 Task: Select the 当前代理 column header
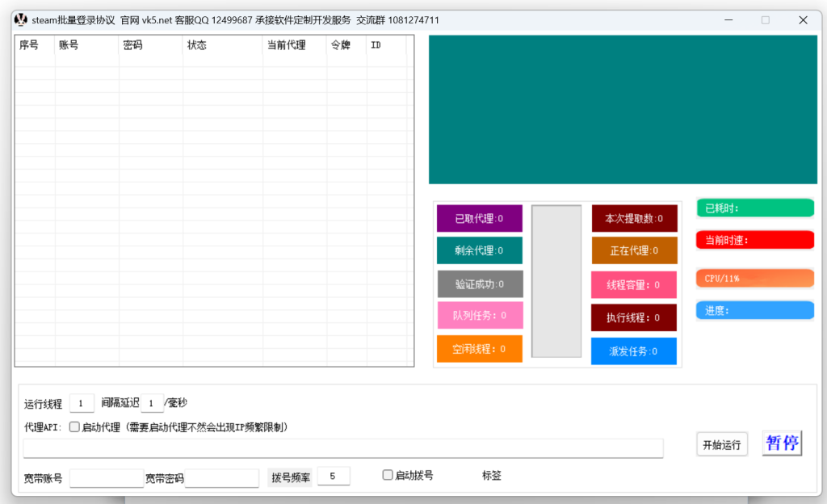[294, 44]
